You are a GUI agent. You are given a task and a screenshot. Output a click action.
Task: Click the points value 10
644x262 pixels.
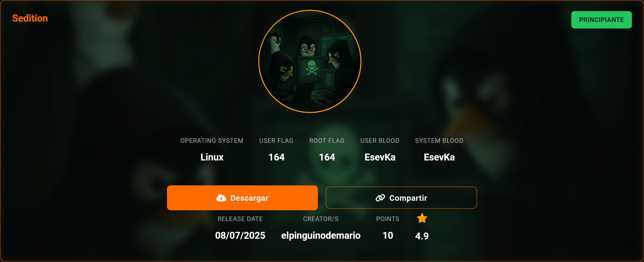[388, 235]
